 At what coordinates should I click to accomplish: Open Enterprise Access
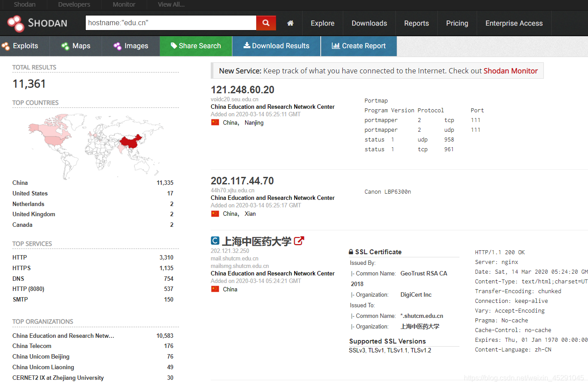click(x=514, y=23)
